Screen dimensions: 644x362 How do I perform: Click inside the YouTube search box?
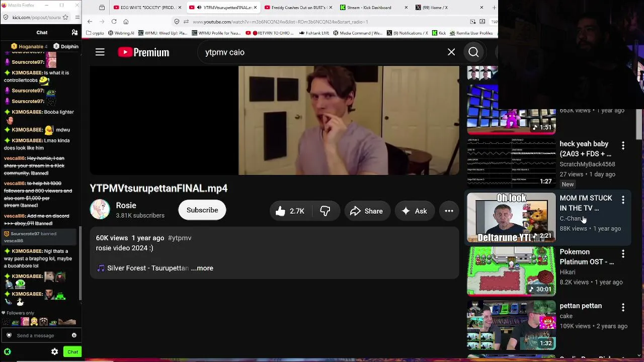[322, 52]
